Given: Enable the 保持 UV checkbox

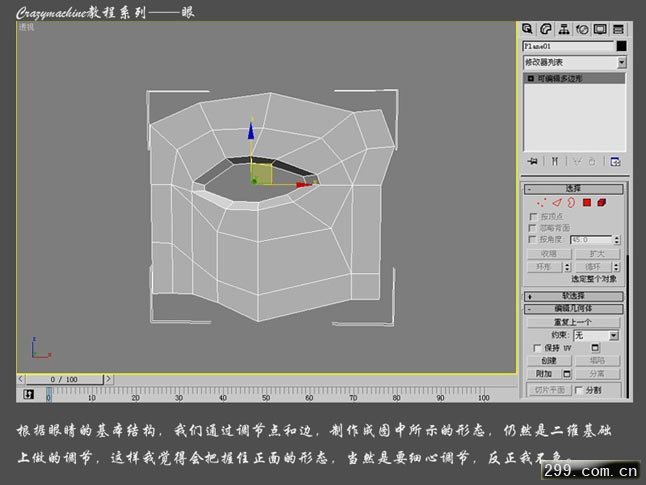Looking at the screenshot, I should (x=537, y=348).
